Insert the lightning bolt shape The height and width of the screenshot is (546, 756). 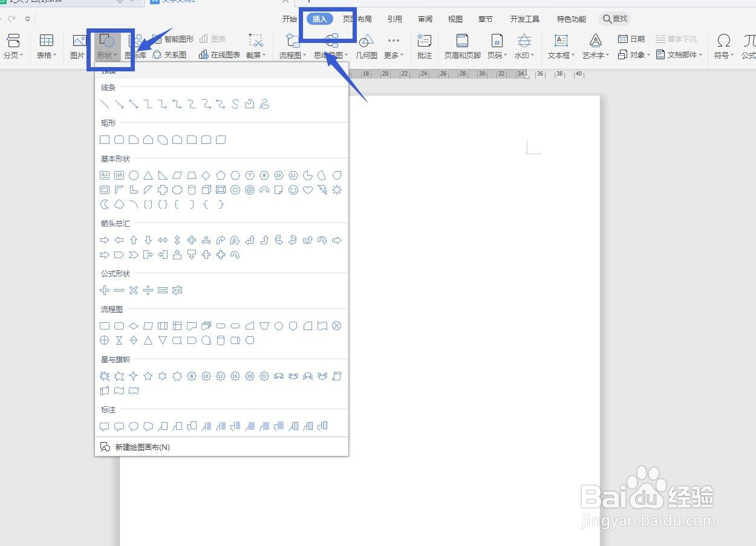coord(322,190)
